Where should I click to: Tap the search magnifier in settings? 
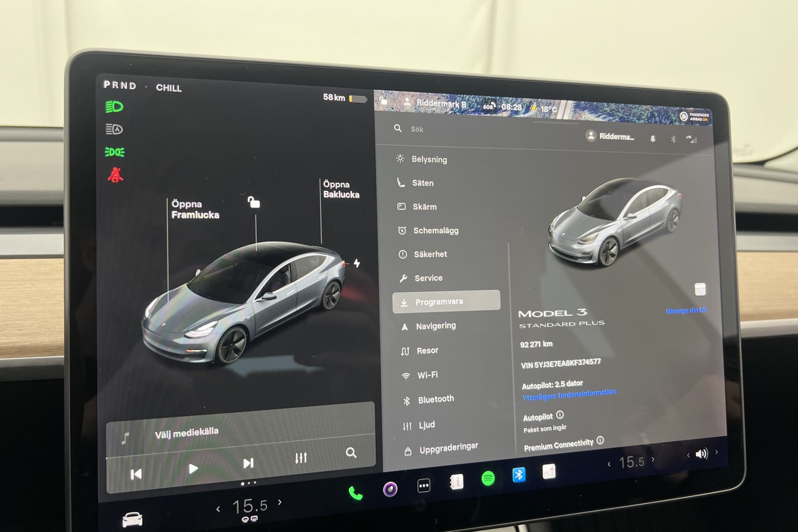[x=397, y=128]
